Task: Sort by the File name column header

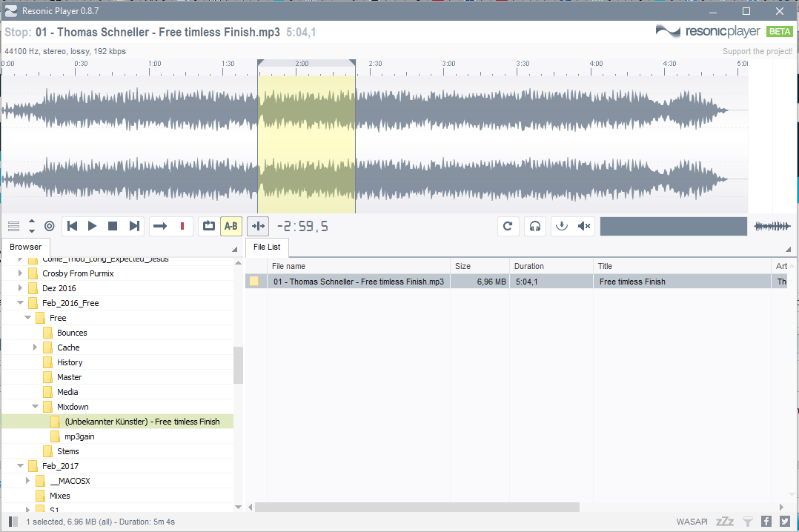Action: point(359,266)
